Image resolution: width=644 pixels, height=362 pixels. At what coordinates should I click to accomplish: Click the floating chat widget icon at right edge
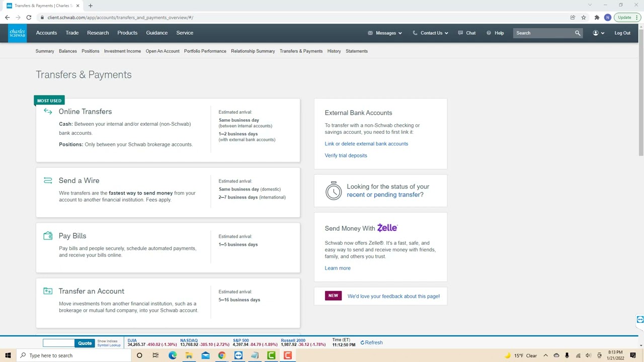[x=640, y=320]
